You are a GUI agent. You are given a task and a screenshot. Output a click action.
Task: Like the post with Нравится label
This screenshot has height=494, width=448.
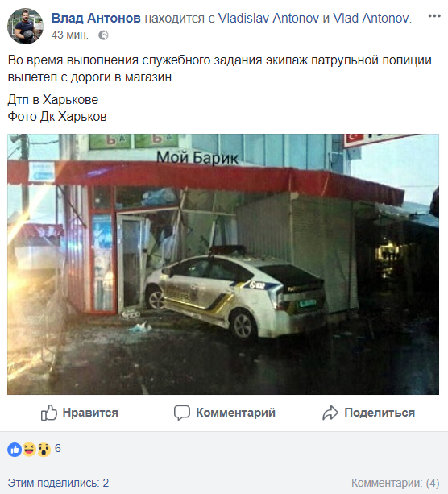90,413
